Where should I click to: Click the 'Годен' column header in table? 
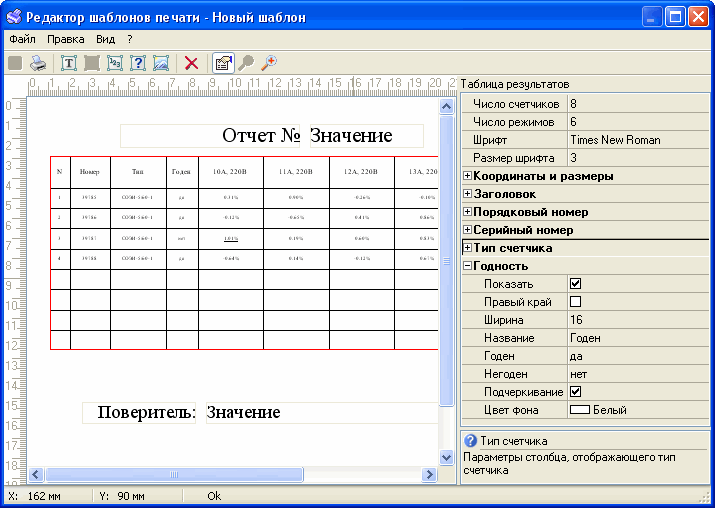[182, 172]
